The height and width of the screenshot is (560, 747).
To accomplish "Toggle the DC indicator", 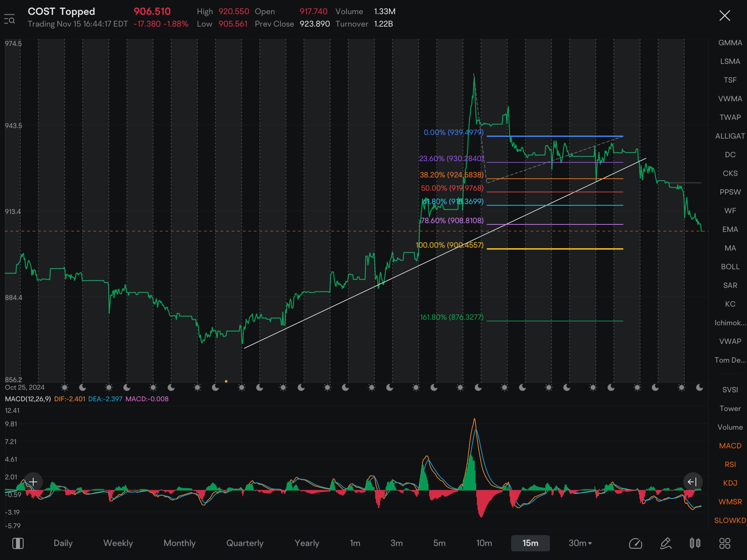I will coord(730,155).
